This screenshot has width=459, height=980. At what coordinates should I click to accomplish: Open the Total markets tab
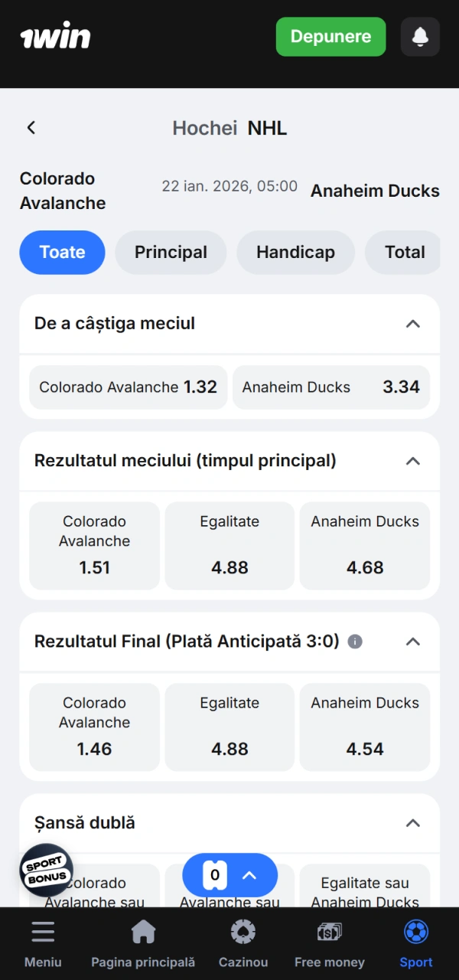coord(403,252)
